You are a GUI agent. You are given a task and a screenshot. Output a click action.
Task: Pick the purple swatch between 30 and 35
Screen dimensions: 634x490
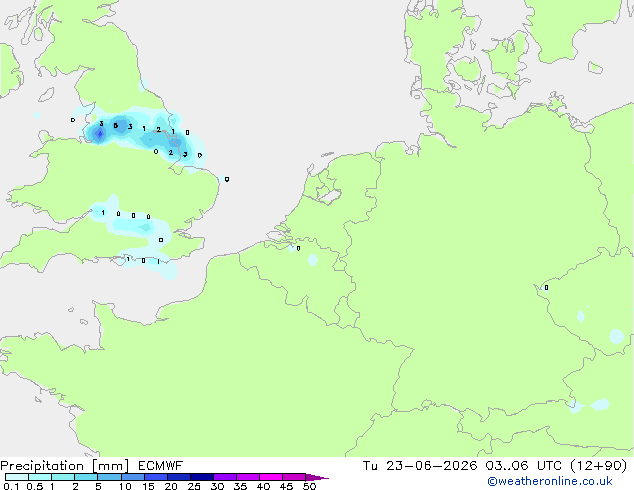(224, 477)
